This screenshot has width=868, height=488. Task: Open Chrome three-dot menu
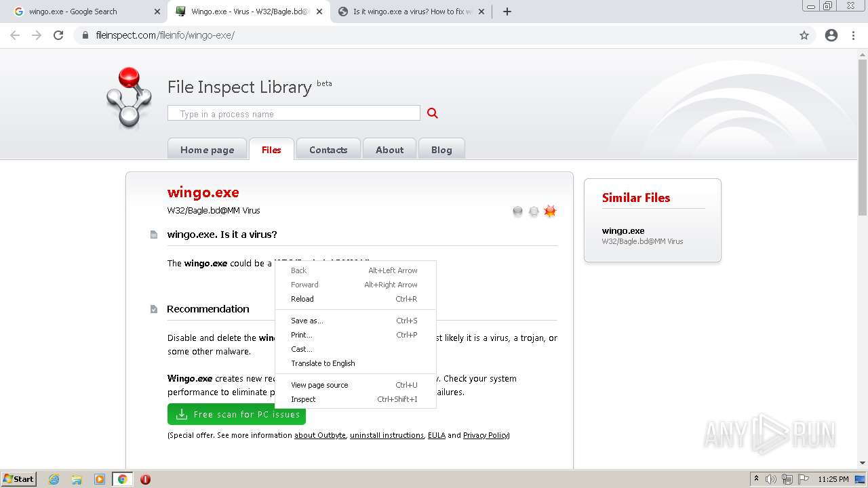click(x=853, y=35)
